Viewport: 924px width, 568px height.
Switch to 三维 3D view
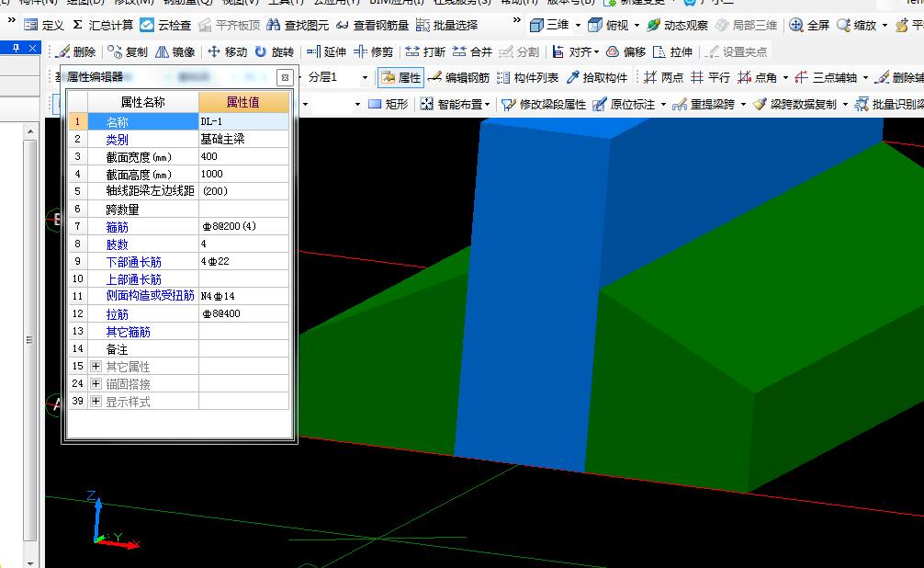click(x=549, y=25)
